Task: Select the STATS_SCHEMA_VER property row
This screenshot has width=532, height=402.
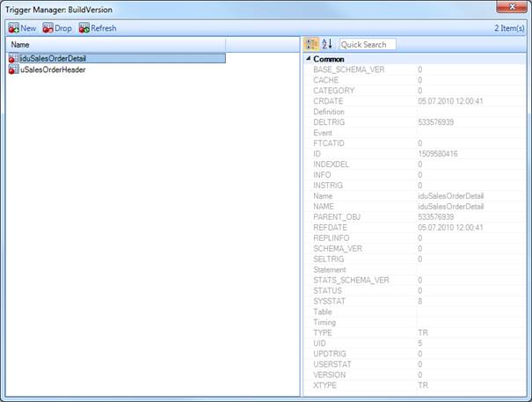Action: pyautogui.click(x=414, y=280)
